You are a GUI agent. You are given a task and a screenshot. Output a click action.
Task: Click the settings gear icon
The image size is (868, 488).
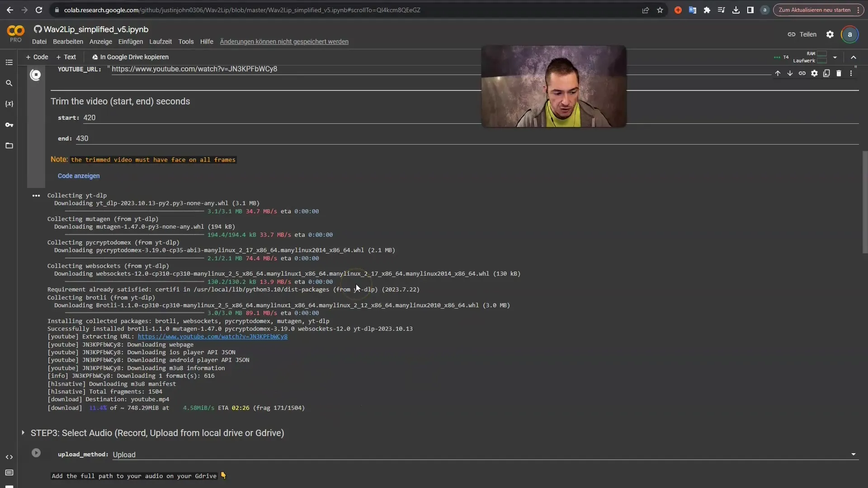830,34
